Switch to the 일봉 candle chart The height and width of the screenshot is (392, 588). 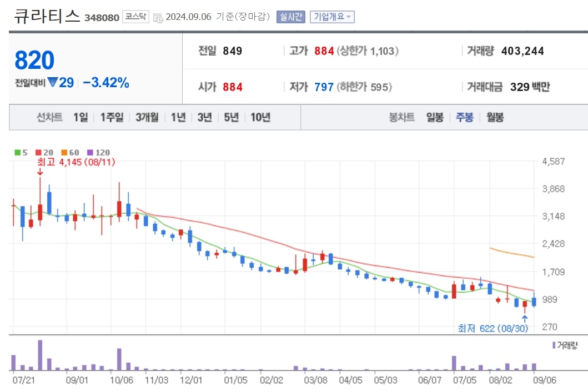pos(435,117)
